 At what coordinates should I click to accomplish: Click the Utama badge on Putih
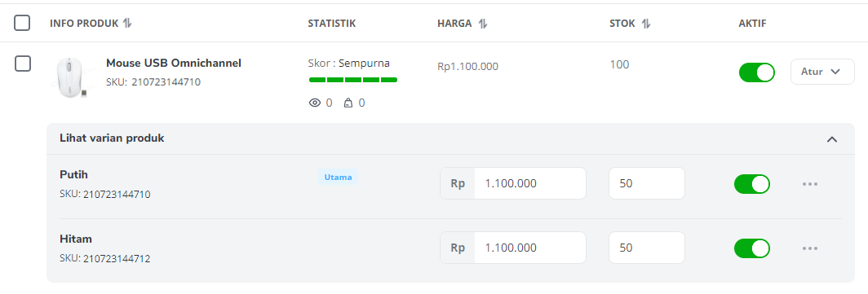(x=338, y=178)
